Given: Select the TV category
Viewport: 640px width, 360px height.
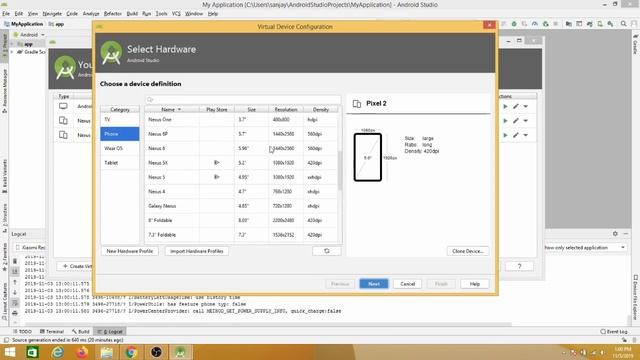Looking at the screenshot, I should [x=120, y=120].
